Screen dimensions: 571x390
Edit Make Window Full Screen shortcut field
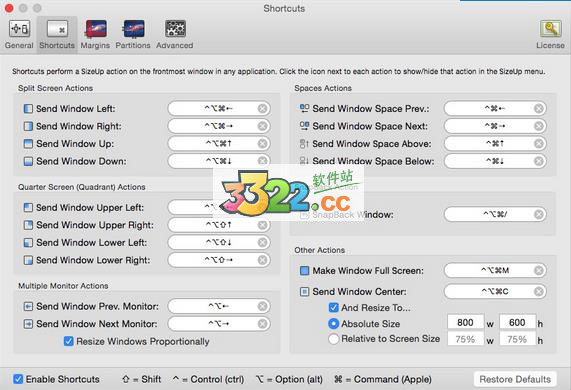[x=495, y=271]
